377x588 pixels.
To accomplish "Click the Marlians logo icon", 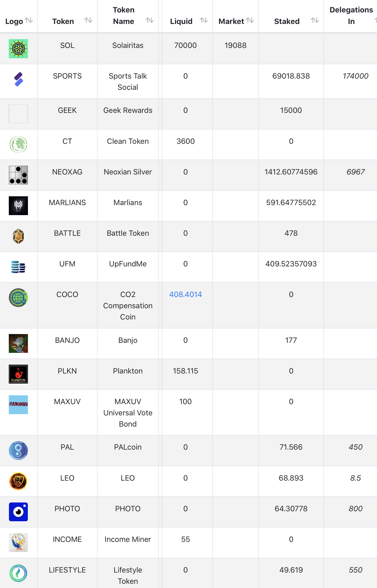I will coord(18,206).
